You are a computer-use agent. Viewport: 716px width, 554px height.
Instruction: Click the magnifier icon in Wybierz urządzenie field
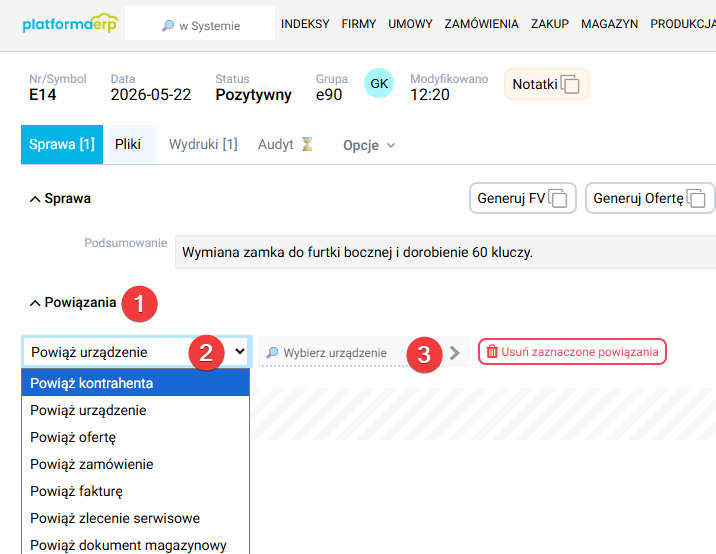272,353
